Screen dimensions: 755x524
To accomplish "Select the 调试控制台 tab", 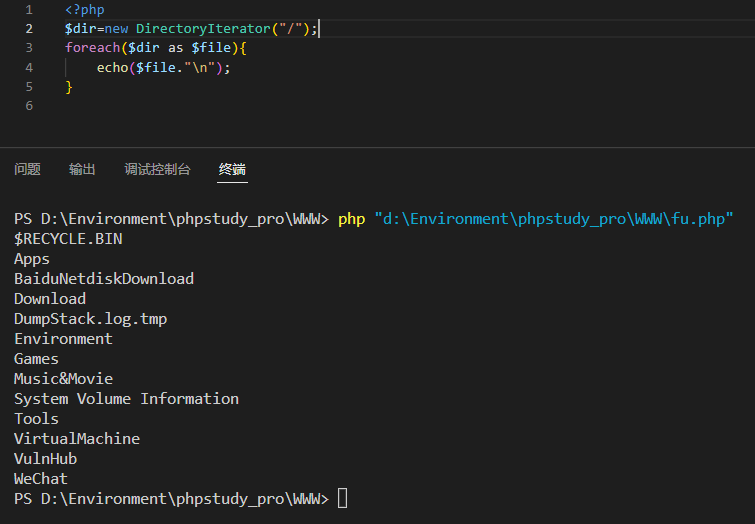I will point(157,169).
